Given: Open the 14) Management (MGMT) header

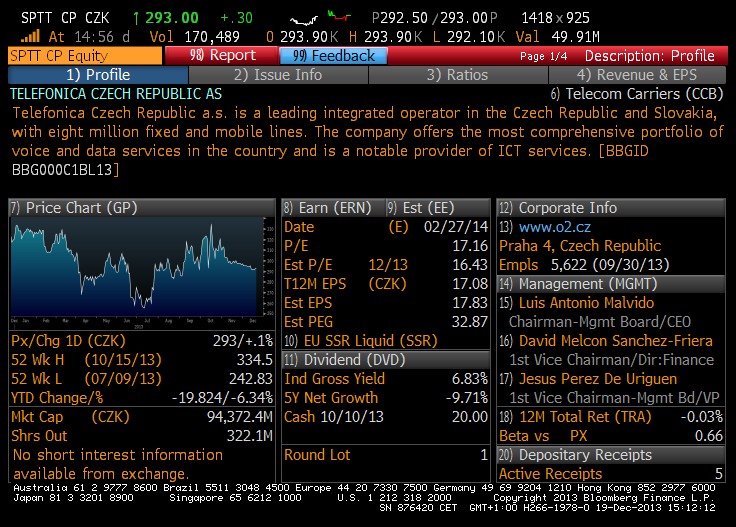Looking at the screenshot, I should [x=611, y=284].
